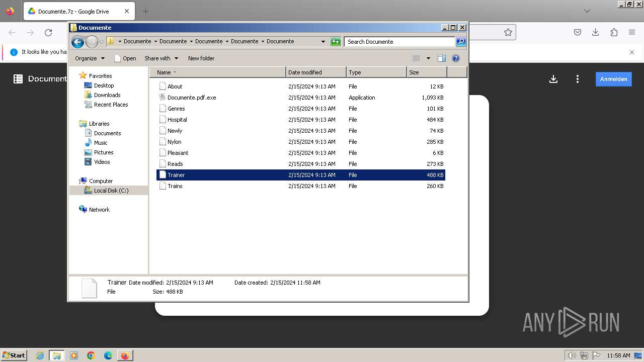The height and width of the screenshot is (362, 644).
Task: Open Chrome from taskbar
Action: pyautogui.click(x=91, y=355)
